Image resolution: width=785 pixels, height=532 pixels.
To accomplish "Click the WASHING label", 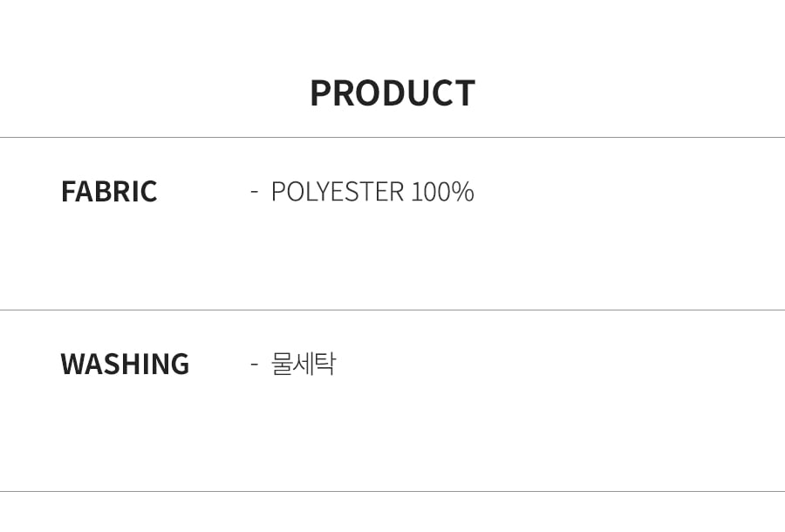I will [x=125, y=364].
